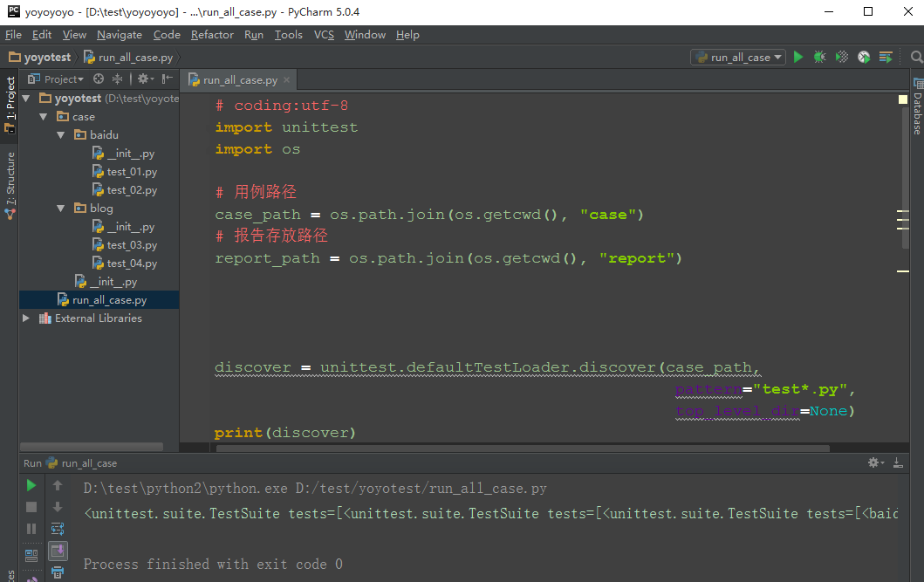Open the run_all_case configuration dropdown

click(x=738, y=57)
